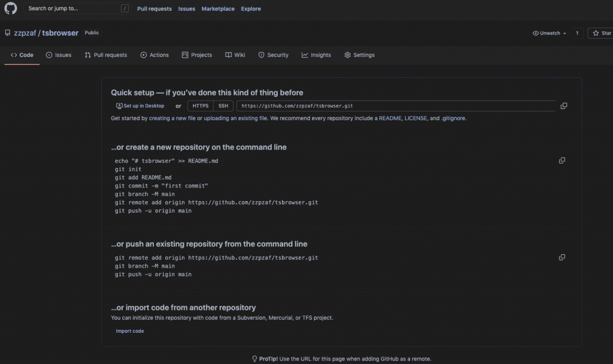The height and width of the screenshot is (364, 613).
Task: Click the 'echo "# tsbrowser" >> README.md' line
Action: [x=166, y=161]
